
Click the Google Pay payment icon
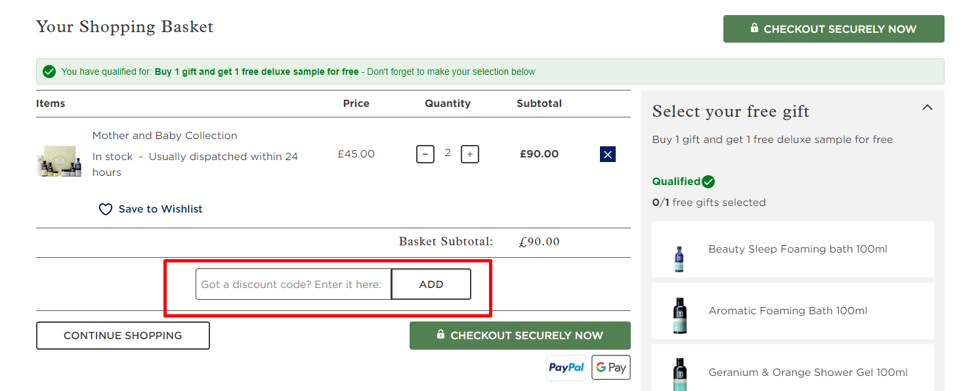[x=610, y=367]
